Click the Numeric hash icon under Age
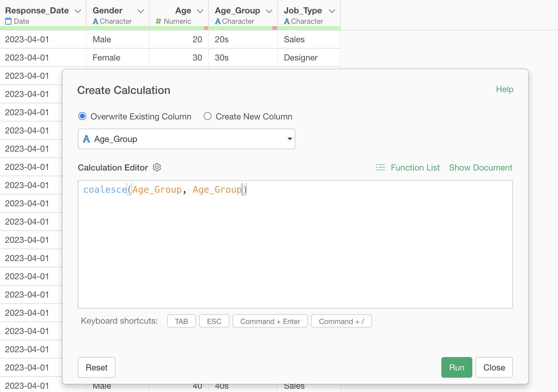 point(158,21)
